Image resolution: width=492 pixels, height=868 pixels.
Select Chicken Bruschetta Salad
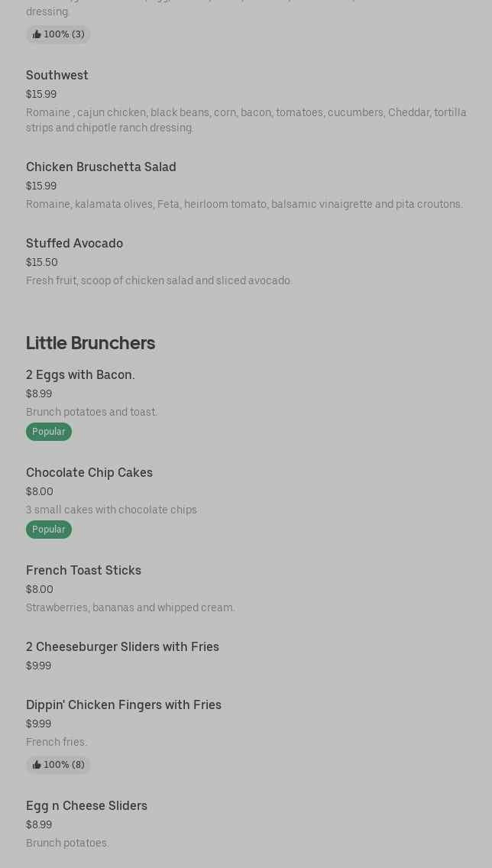tap(101, 167)
